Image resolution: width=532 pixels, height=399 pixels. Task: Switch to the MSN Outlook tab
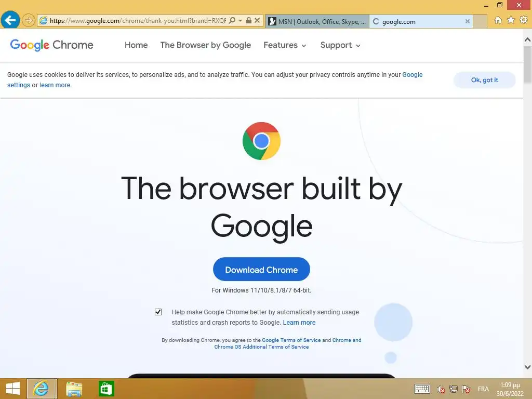317,21
